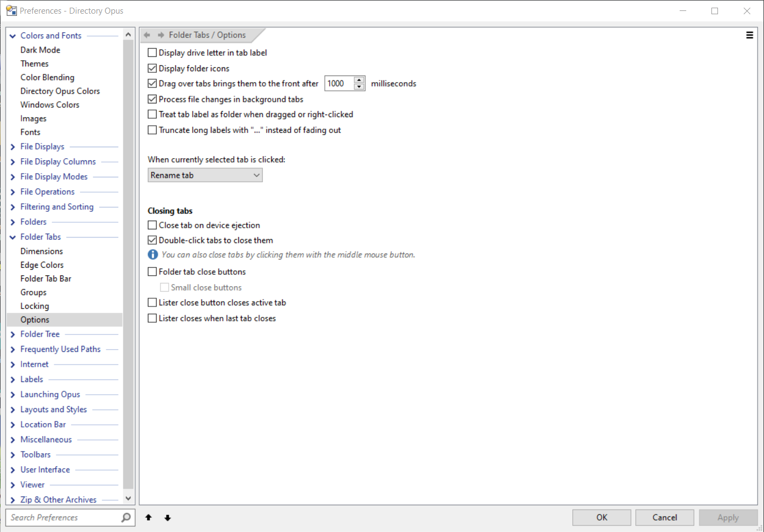Click the blue info icon about the middle mouse button
Image resolution: width=764 pixels, height=532 pixels.
pyautogui.click(x=153, y=255)
